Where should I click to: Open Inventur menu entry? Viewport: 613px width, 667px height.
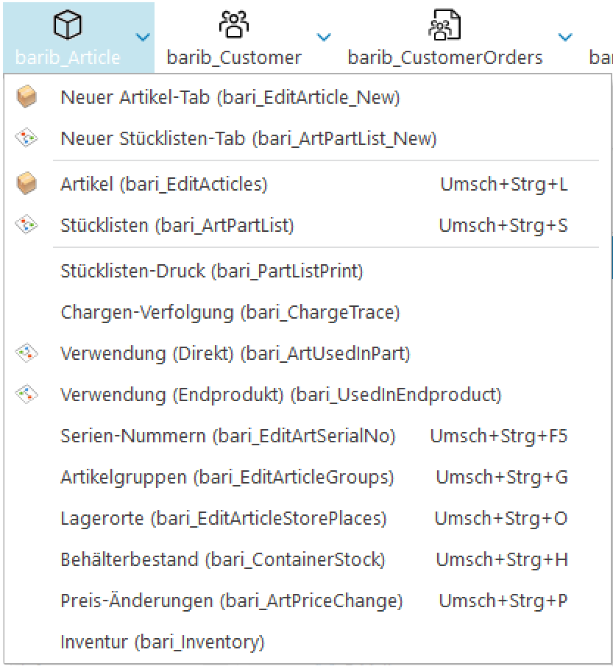[x=162, y=641]
